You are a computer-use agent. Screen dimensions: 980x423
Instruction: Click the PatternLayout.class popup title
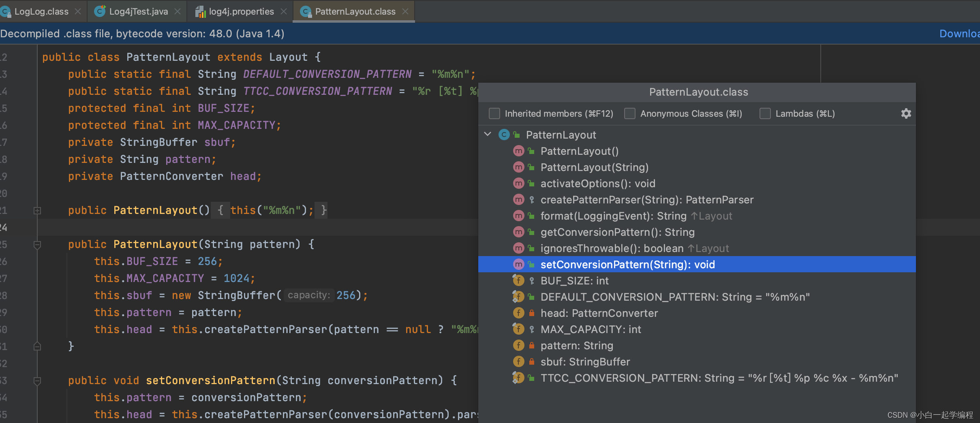tap(698, 92)
